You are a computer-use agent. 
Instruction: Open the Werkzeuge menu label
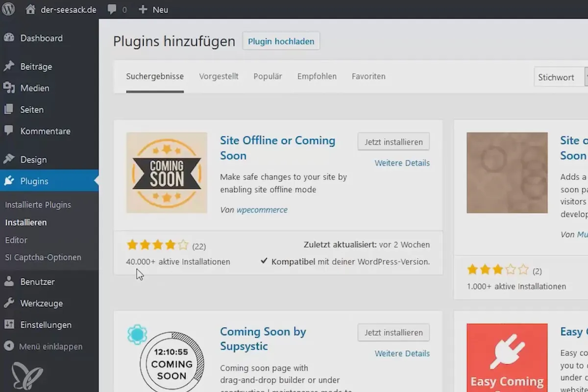coord(41,304)
